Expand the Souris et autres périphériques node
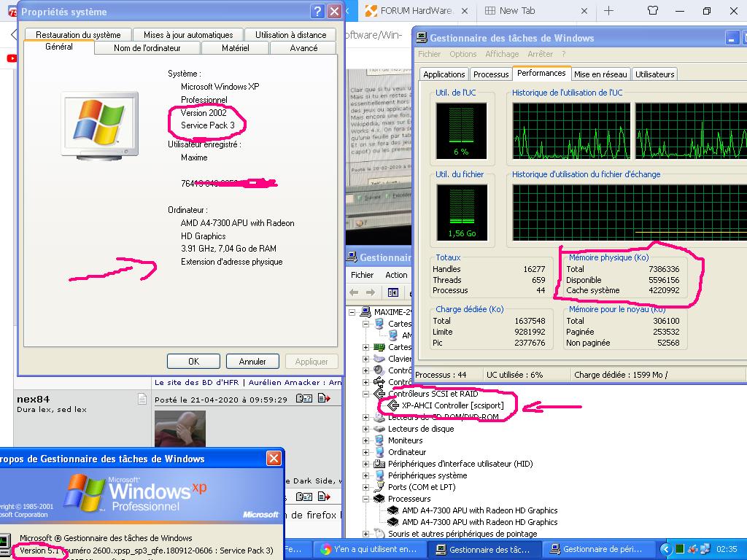Viewport: 747px width, 560px height. [366, 534]
